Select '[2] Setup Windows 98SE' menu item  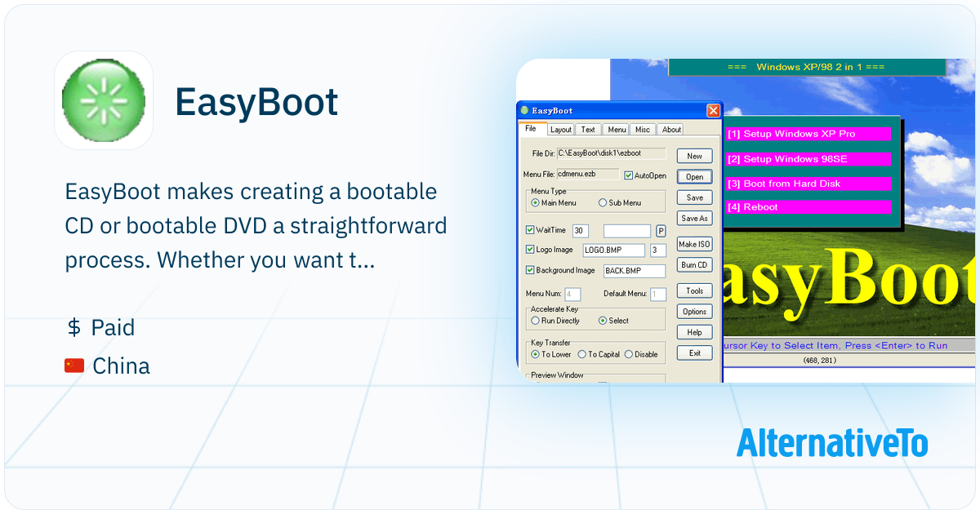point(808,159)
